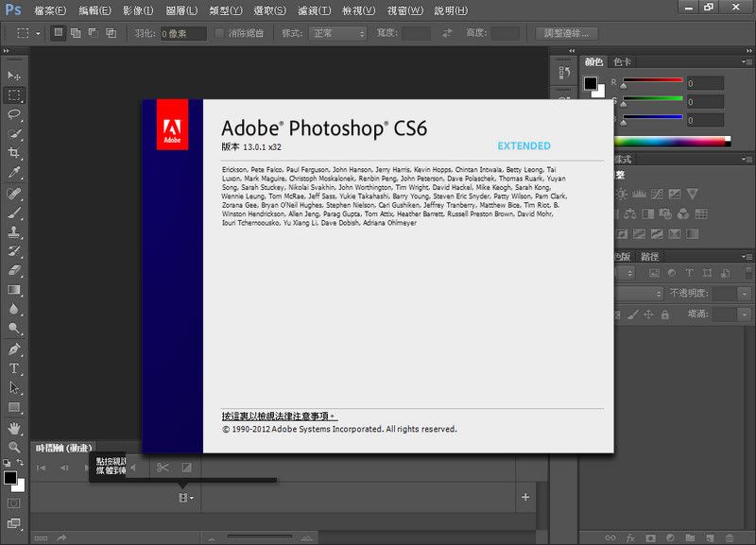
Task: Select the Eyedropper tool
Action: coord(14,172)
